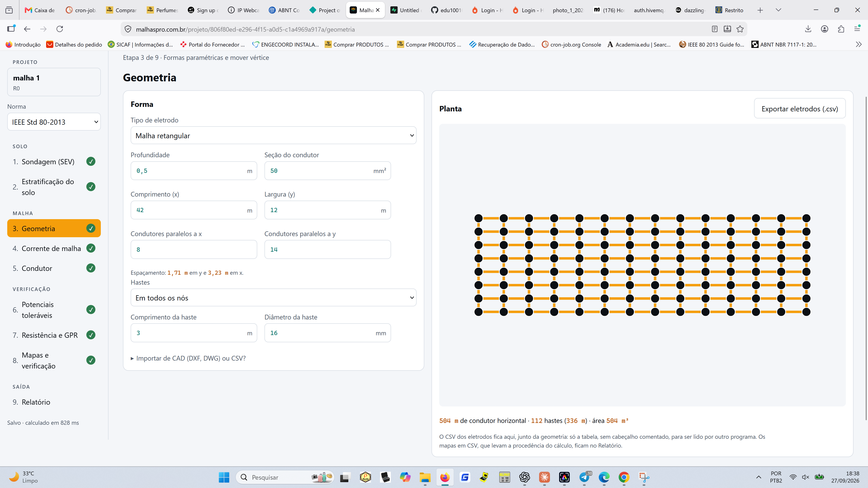Switch to the ABNT Co browser tab

pos(284,10)
